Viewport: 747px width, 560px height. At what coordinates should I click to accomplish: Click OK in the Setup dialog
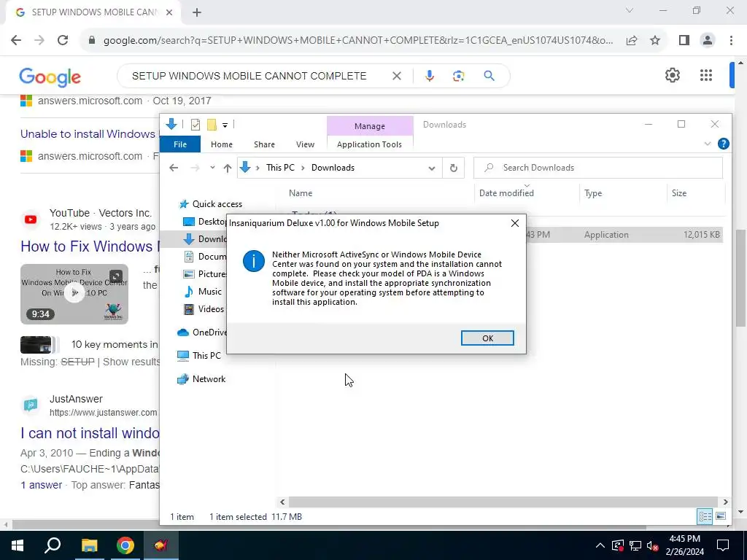(x=487, y=338)
